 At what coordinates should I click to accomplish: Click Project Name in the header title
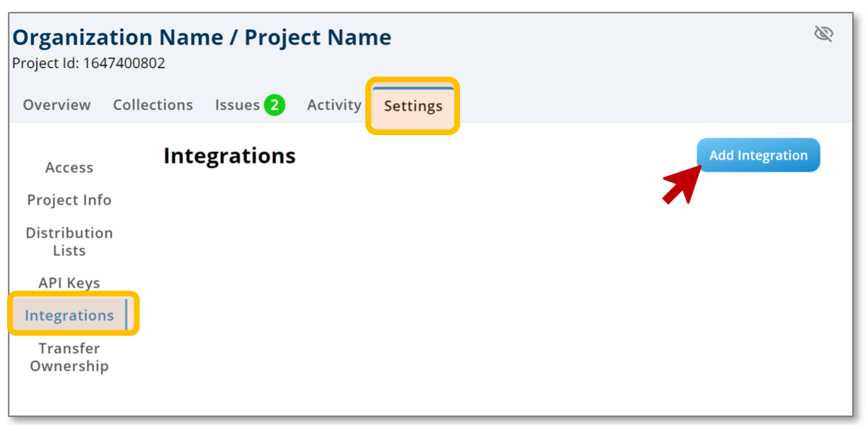click(x=317, y=37)
